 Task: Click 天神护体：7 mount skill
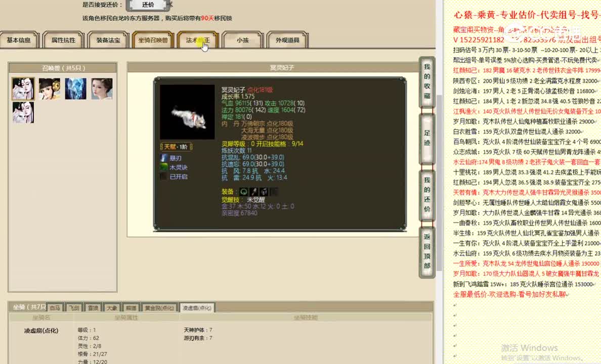click(198, 330)
